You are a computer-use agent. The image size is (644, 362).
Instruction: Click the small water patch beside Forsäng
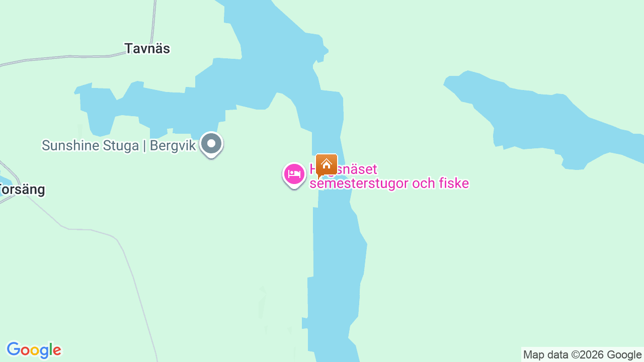tap(4, 180)
